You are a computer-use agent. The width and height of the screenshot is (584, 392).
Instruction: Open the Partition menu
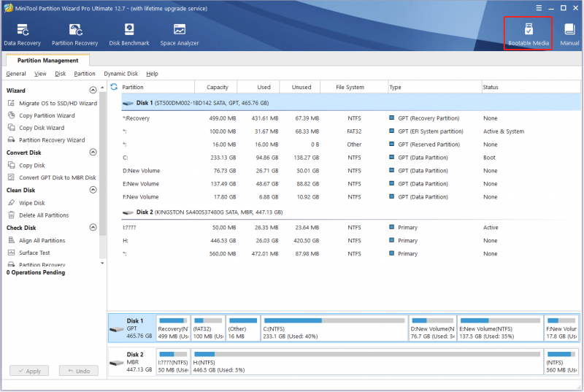85,74
